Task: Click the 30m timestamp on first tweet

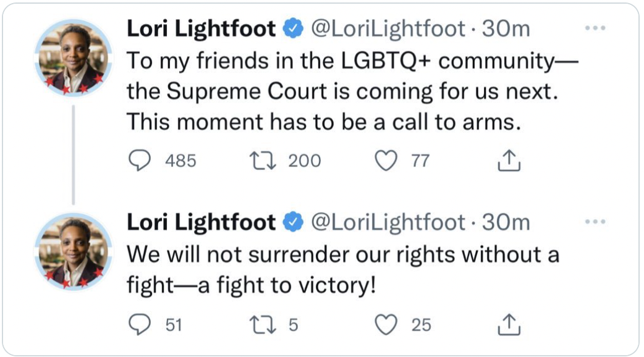Action: tap(506, 28)
